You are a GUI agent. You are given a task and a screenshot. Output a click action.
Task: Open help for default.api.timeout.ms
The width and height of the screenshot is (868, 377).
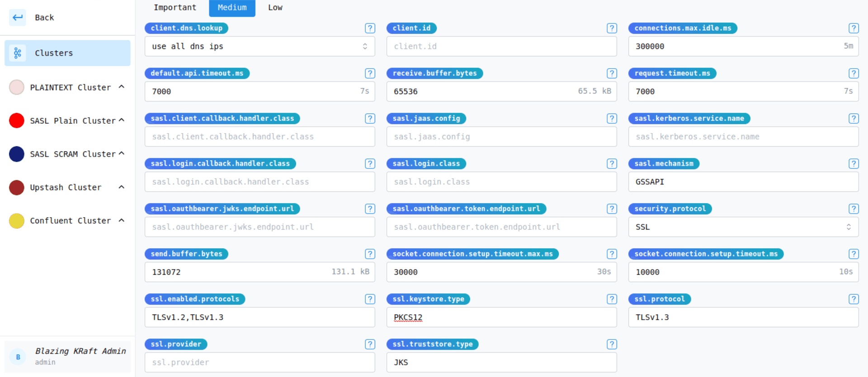tap(370, 73)
